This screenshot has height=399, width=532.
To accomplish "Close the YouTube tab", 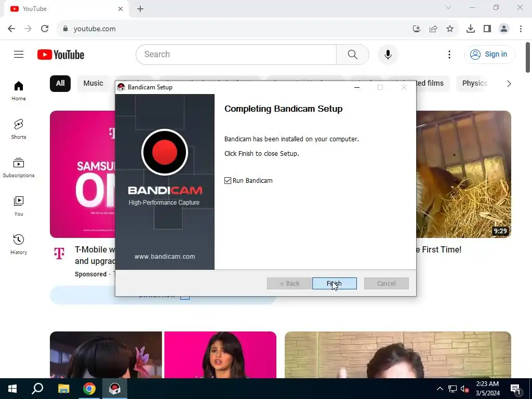I will (x=121, y=9).
